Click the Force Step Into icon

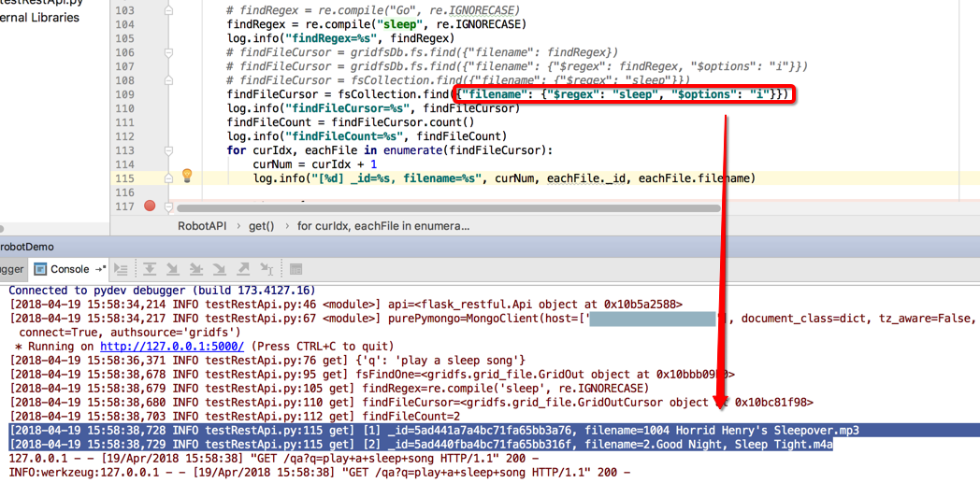[220, 269]
